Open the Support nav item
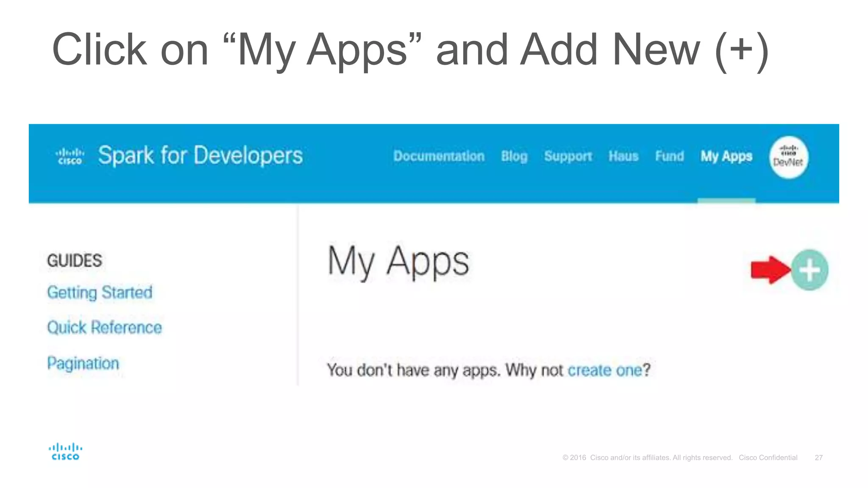Image resolution: width=868 pixels, height=488 pixels. pyautogui.click(x=568, y=156)
